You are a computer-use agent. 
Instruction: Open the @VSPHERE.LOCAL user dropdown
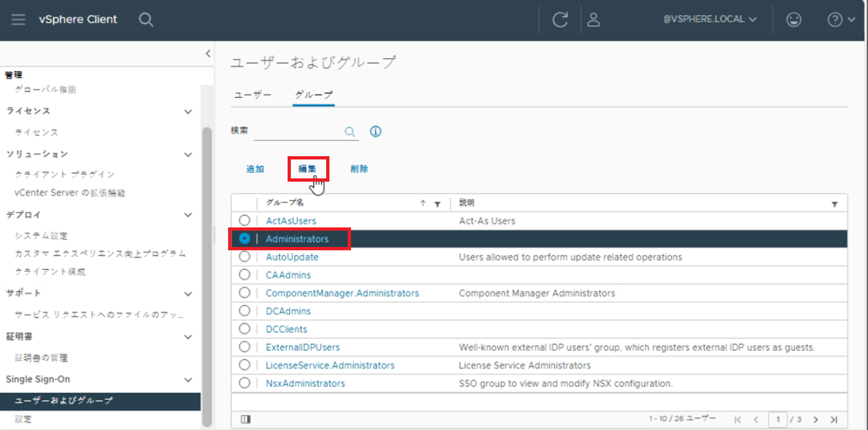click(710, 20)
